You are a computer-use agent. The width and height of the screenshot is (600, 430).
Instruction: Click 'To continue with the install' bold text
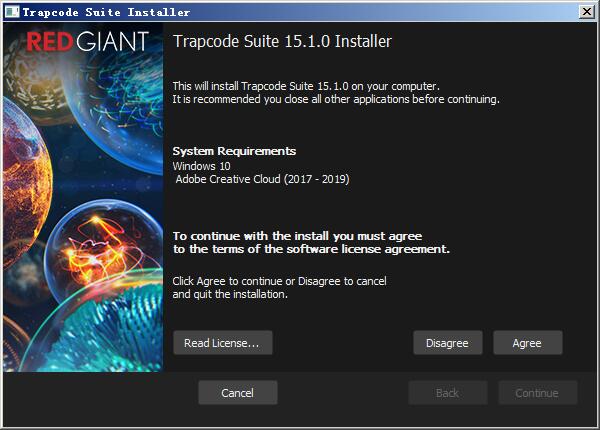point(297,236)
